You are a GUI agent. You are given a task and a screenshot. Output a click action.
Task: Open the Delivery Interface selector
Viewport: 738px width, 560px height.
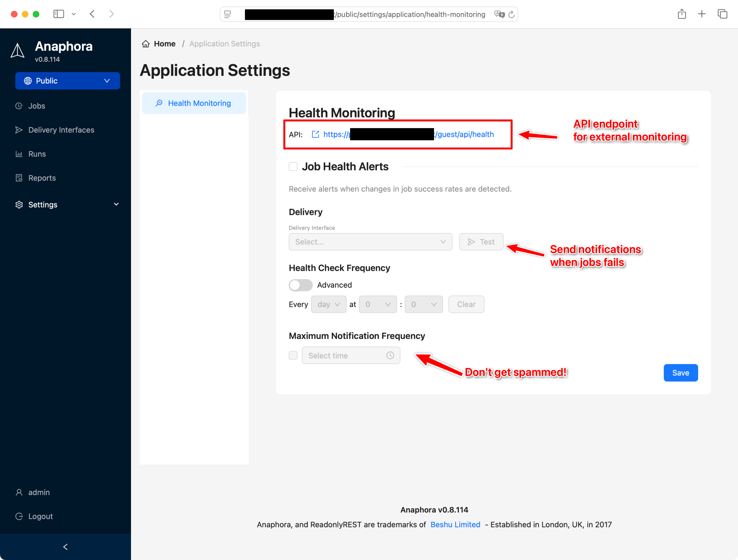coord(370,241)
